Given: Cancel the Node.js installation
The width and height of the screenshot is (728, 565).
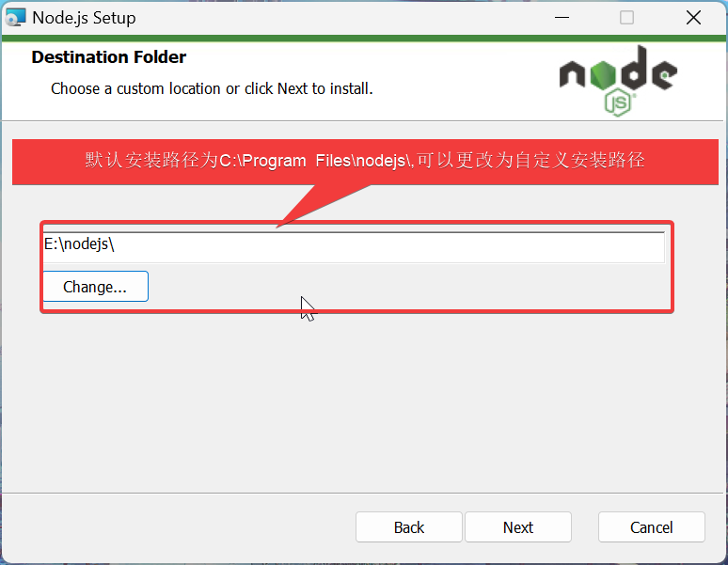Looking at the screenshot, I should click(652, 527).
